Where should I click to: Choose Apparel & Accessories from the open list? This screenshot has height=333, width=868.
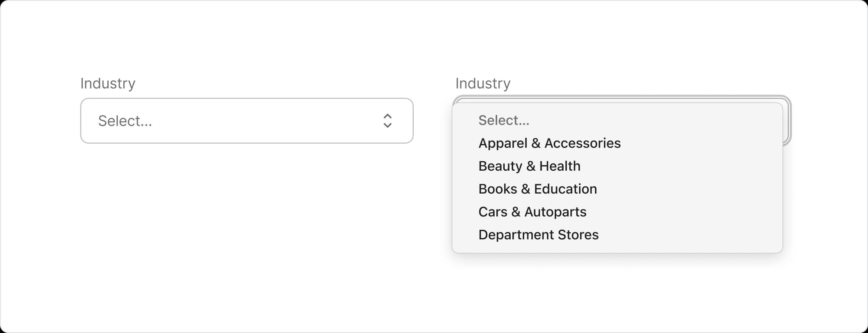[x=549, y=143]
